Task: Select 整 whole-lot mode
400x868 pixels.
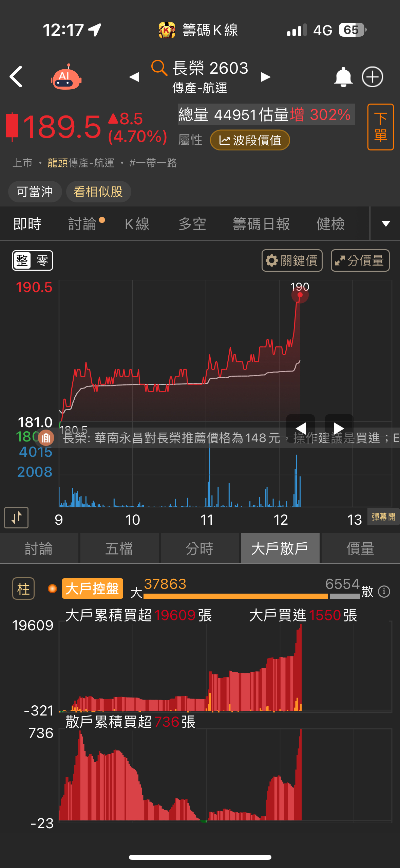Action: coord(22,260)
